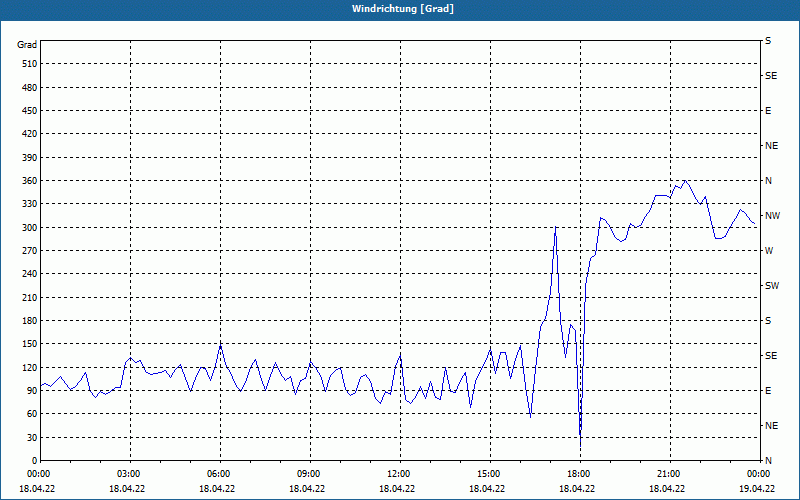Select the E compass label beside the 450 gridline
800x500 pixels.
coord(768,111)
